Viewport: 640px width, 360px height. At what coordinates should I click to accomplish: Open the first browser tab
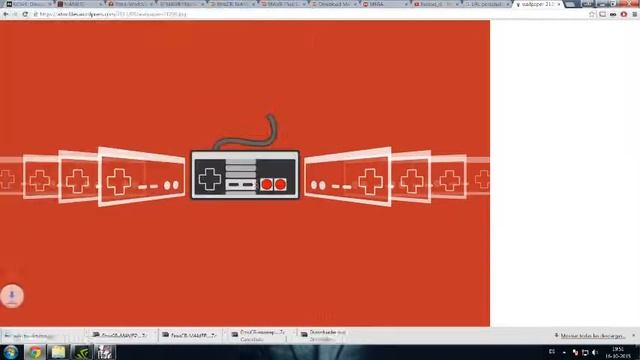(x=29, y=4)
